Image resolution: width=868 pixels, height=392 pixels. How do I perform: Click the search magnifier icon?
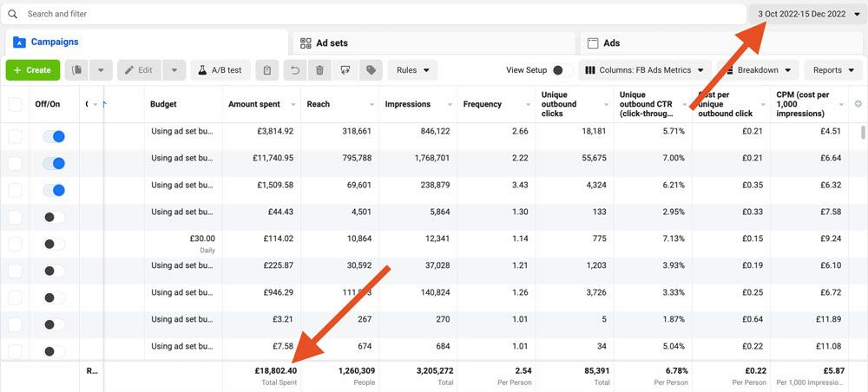[13, 14]
